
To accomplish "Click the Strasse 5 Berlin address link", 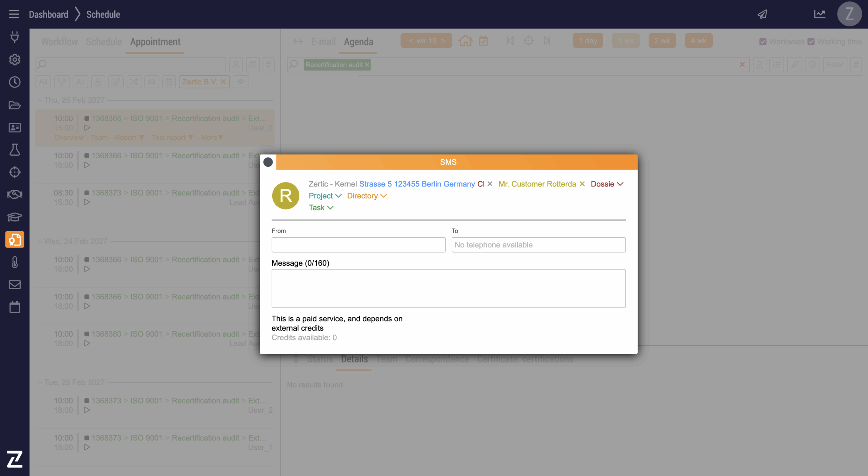I will click(417, 184).
